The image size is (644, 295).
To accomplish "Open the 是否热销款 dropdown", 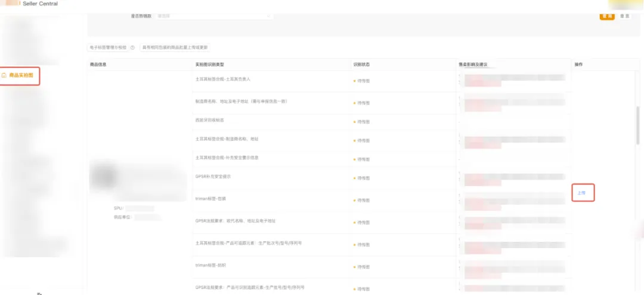I will coord(214,16).
